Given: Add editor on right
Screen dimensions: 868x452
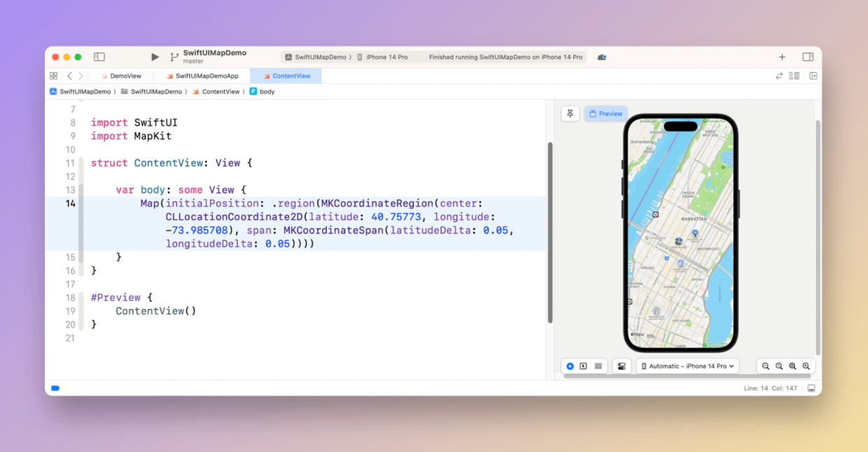Looking at the screenshot, I should tap(813, 76).
